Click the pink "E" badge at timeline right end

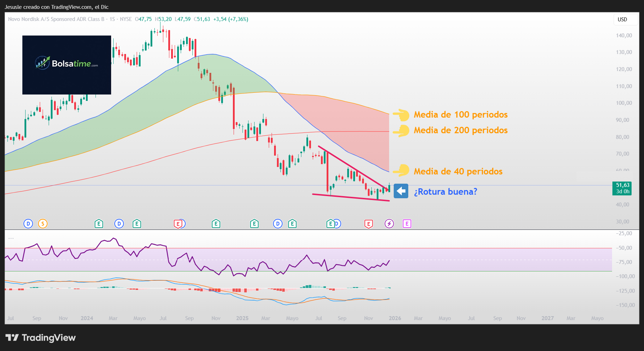coord(406,224)
